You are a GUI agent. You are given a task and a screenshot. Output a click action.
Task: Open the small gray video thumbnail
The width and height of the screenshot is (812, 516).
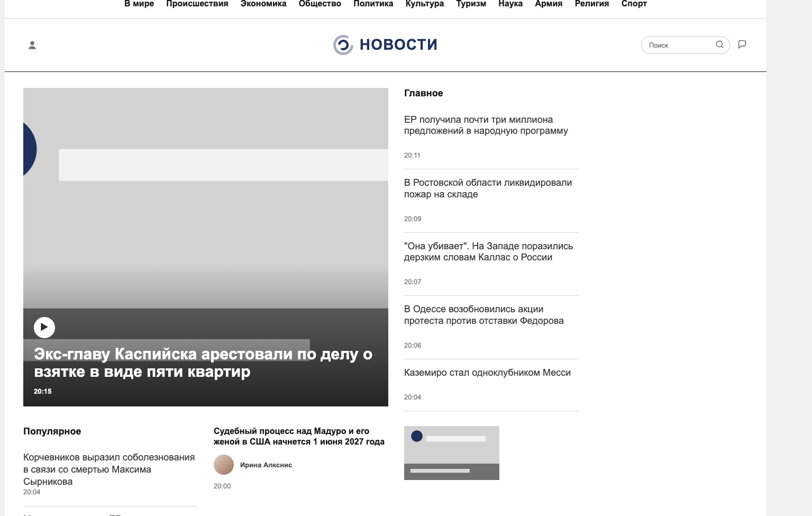[452, 453]
